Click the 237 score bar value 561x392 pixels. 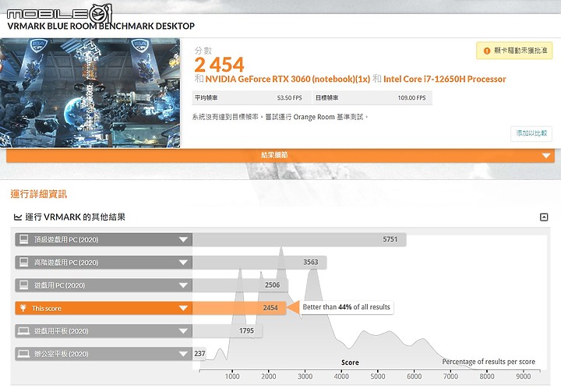coord(199,354)
